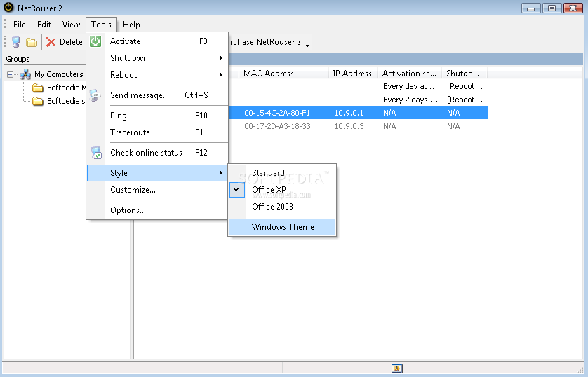Click IP address 10.9.0.3 cell
Viewport: 588px width, 377px height.
coord(349,126)
